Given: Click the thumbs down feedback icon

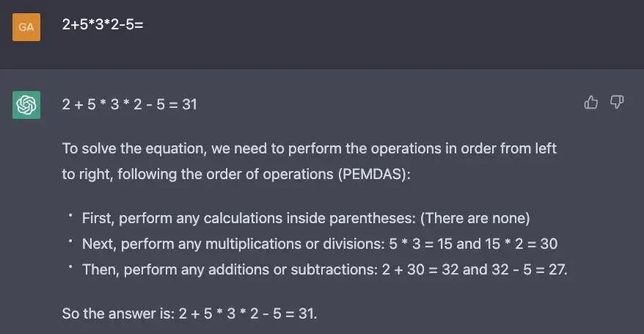Looking at the screenshot, I should (617, 103).
